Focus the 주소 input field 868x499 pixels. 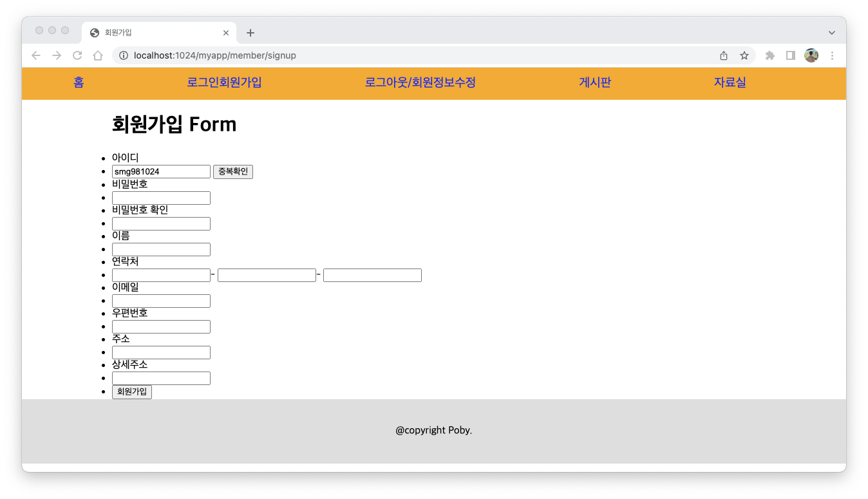161,352
